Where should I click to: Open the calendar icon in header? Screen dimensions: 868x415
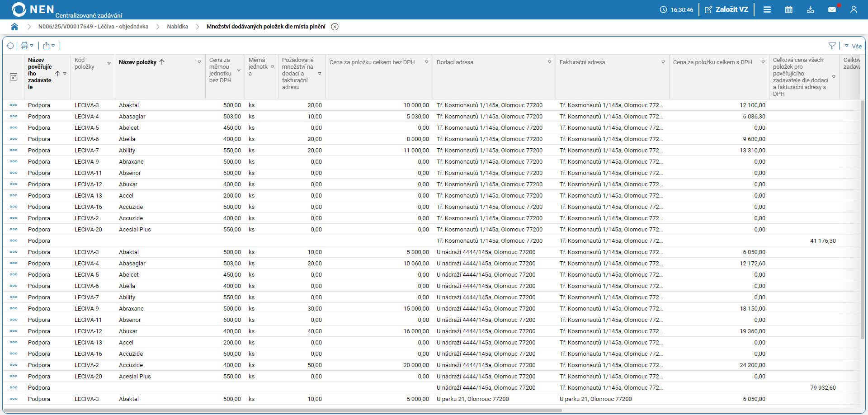[x=788, y=9]
